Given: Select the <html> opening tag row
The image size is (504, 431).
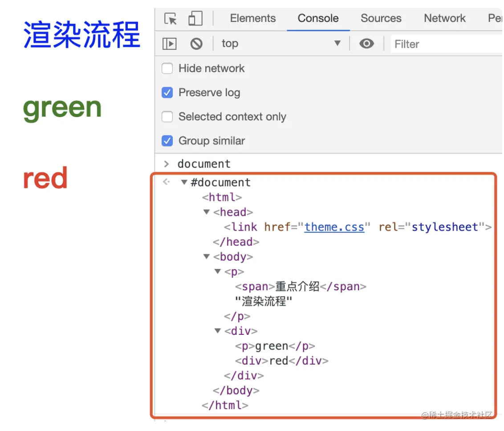Looking at the screenshot, I should [x=222, y=197].
